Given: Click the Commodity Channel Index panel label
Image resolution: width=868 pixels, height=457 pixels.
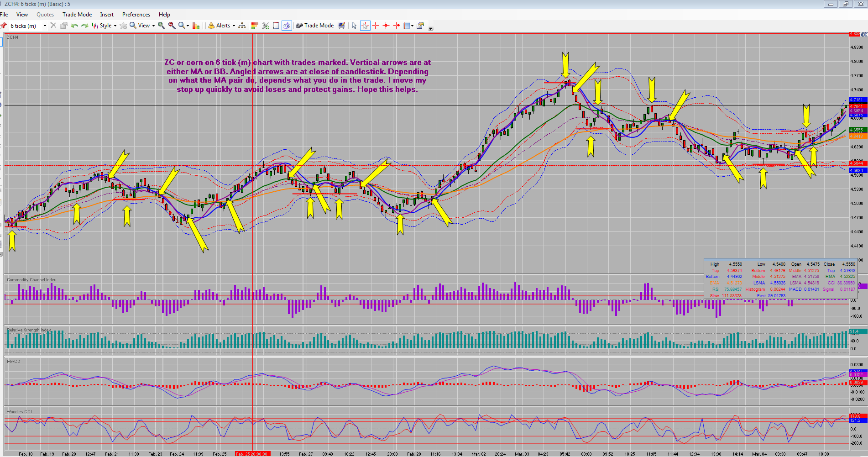Looking at the screenshot, I should coord(31,280).
